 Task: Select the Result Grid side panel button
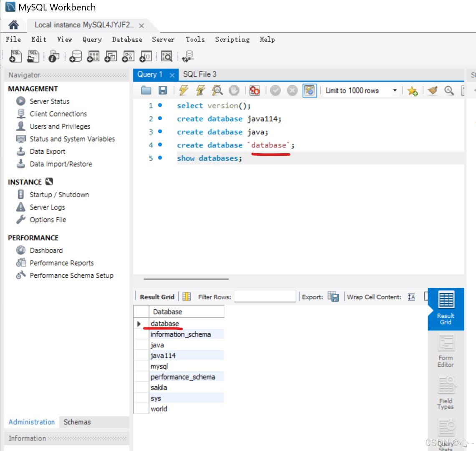point(446,309)
